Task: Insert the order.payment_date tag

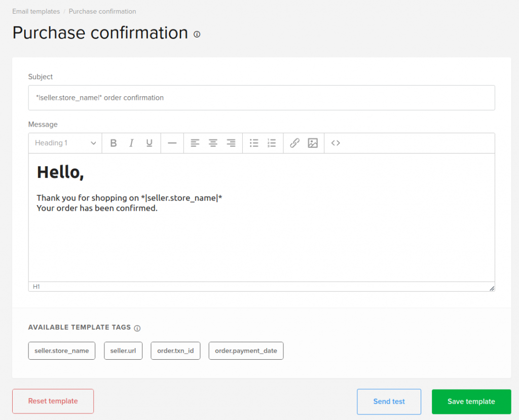Action: [x=246, y=351]
